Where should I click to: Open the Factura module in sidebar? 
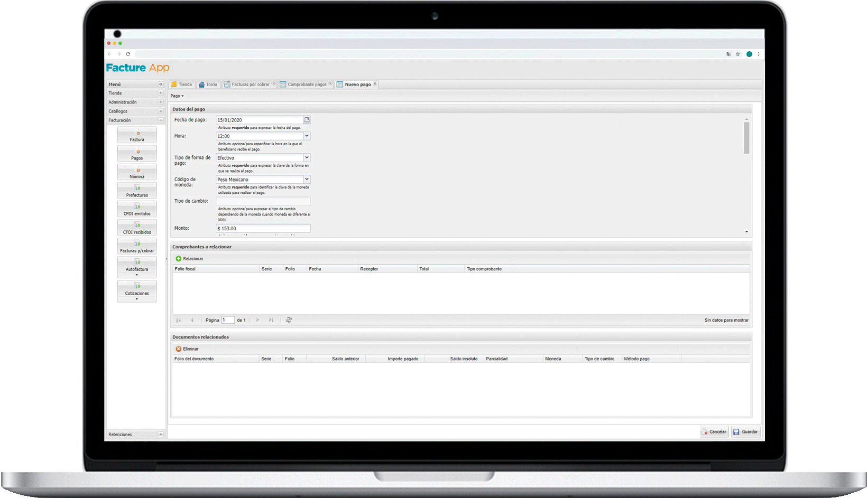[137, 135]
